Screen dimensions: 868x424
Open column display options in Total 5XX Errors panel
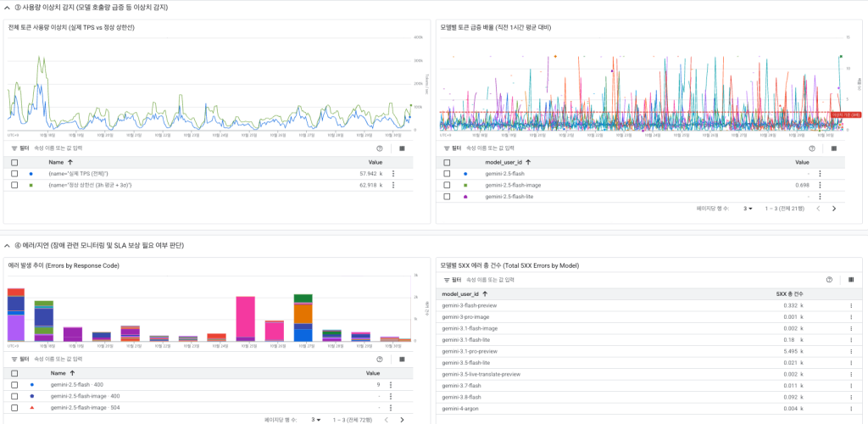click(x=851, y=280)
